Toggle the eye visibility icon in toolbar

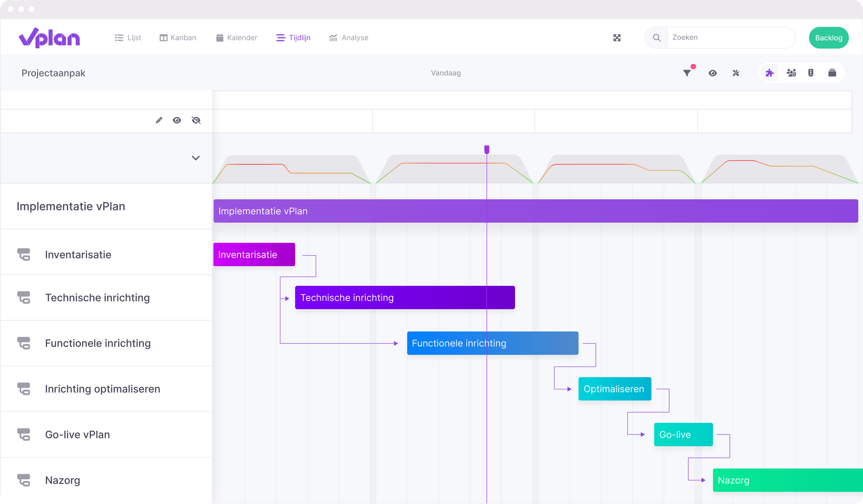713,73
